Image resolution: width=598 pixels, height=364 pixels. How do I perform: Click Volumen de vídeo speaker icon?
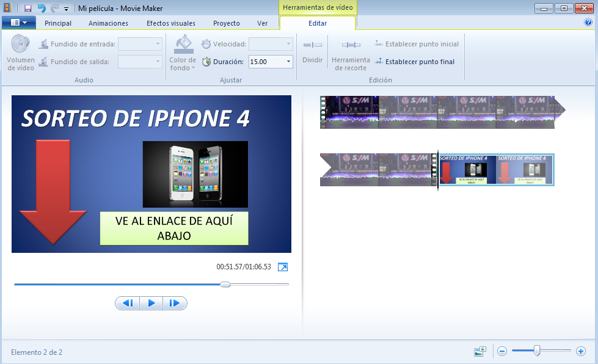coord(21,44)
